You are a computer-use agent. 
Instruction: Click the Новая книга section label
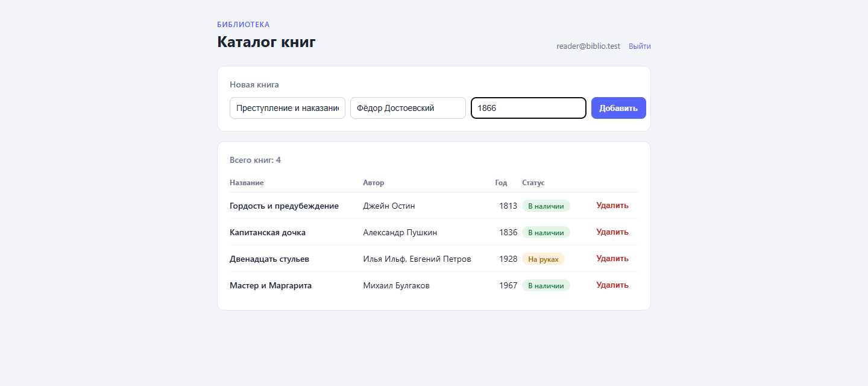254,84
